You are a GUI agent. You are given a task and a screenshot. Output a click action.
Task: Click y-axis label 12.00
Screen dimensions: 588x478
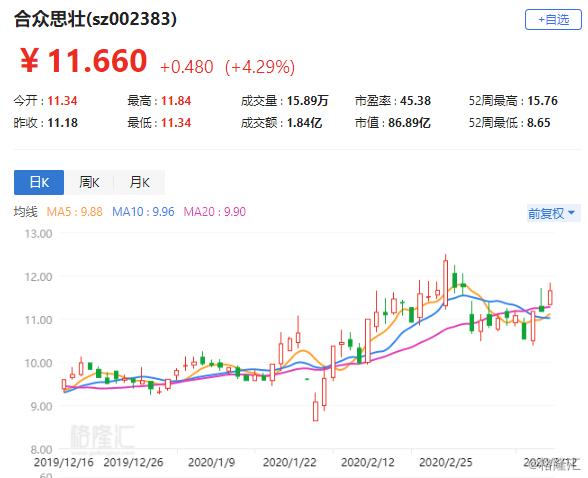point(38,277)
